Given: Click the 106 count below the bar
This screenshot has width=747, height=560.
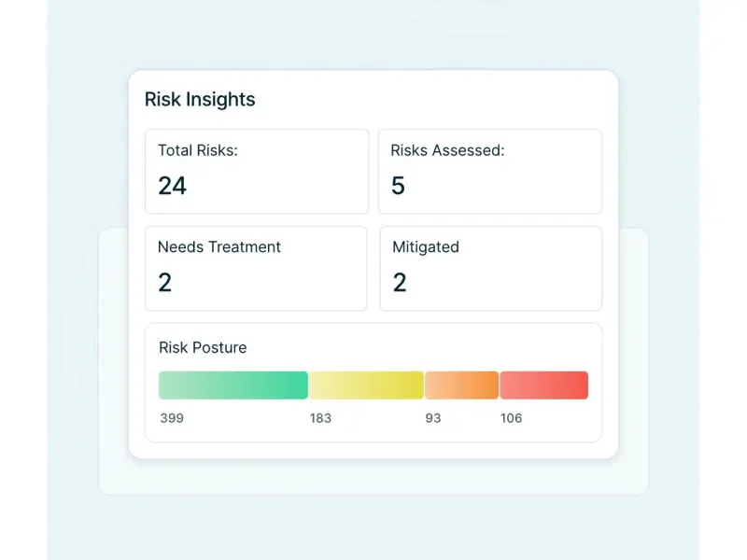Looking at the screenshot, I should [512, 418].
